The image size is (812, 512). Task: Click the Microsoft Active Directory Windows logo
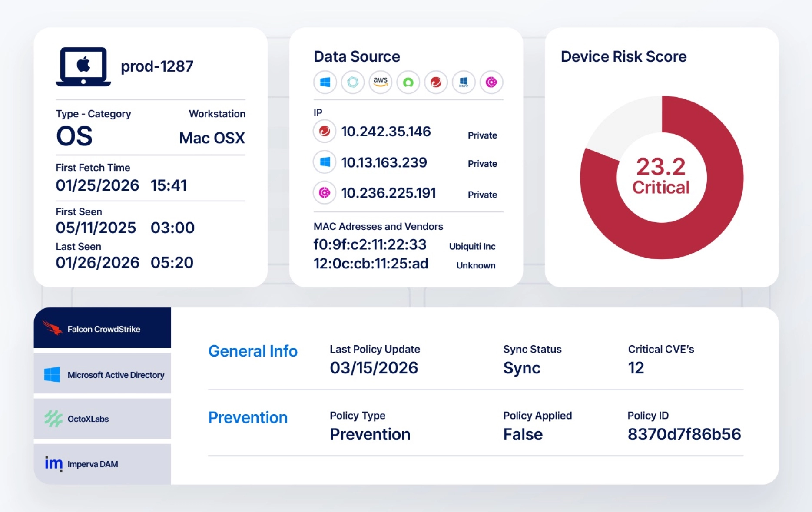coord(52,374)
